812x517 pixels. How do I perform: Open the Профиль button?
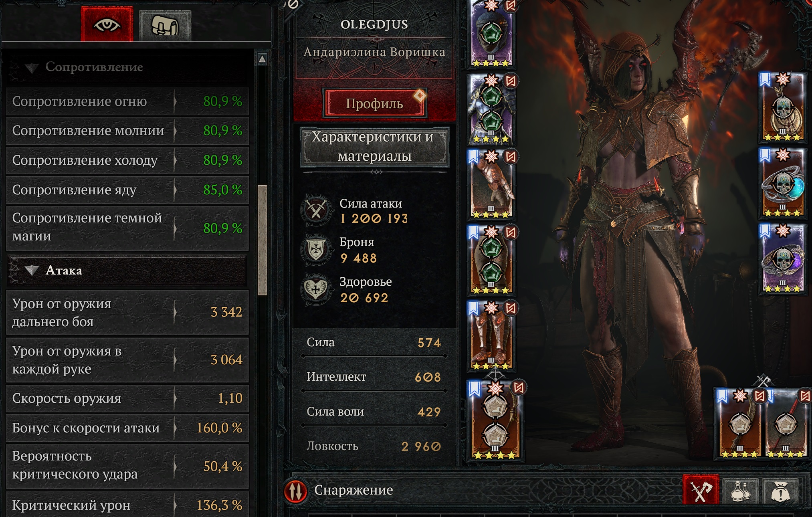tap(374, 104)
